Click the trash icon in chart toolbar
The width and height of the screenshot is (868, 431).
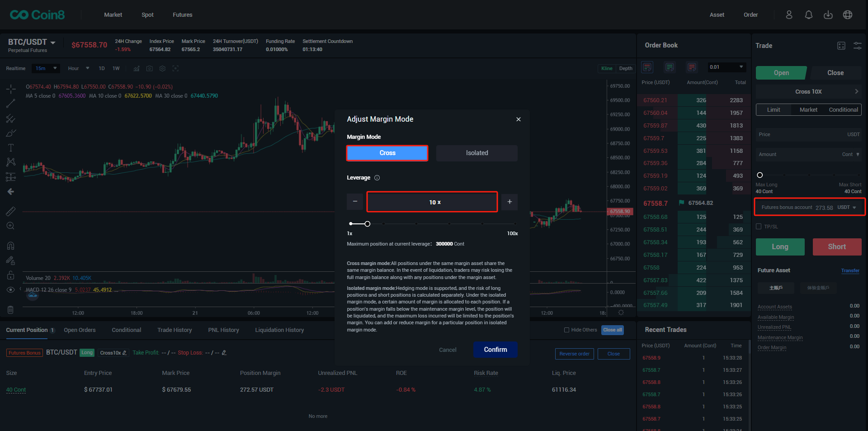tap(11, 310)
